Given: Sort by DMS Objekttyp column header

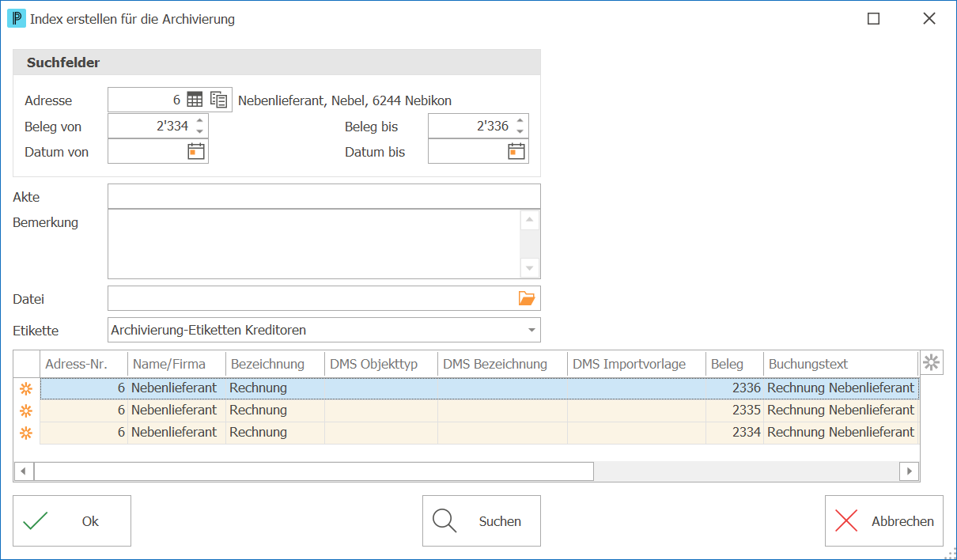Looking at the screenshot, I should [x=381, y=364].
